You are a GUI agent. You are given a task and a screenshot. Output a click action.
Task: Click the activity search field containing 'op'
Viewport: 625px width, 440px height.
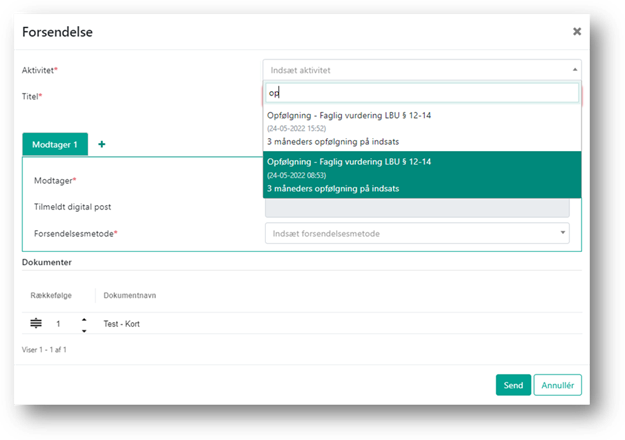(421, 93)
